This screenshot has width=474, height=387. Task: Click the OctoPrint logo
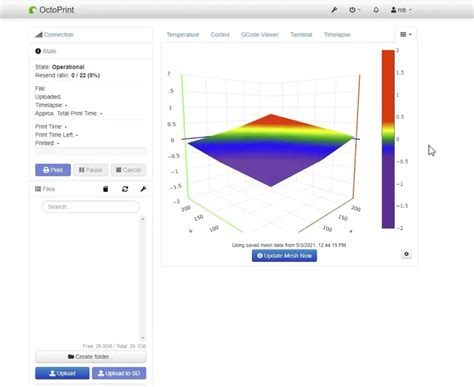coord(52,10)
